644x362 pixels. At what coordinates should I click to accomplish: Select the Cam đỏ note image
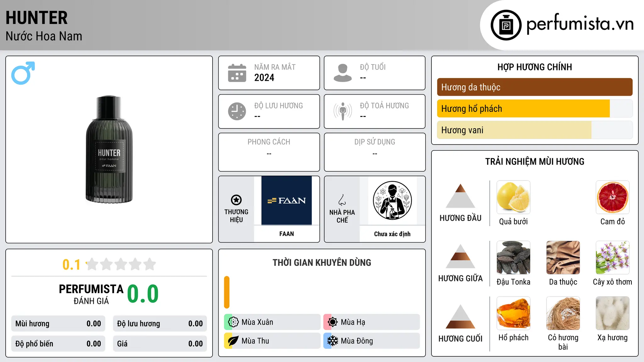coord(613,197)
